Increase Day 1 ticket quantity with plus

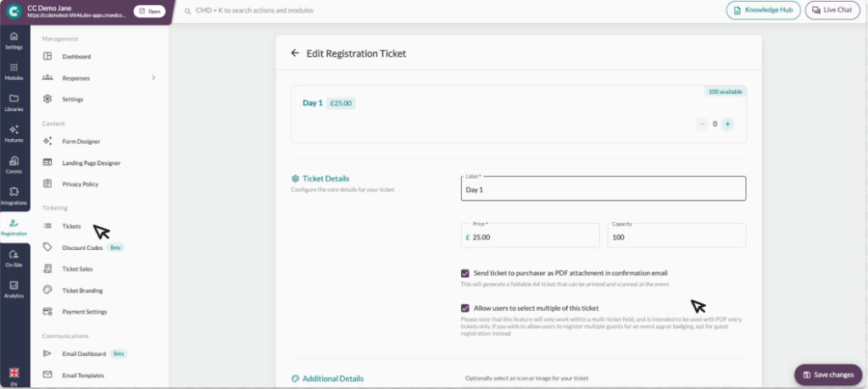click(727, 124)
